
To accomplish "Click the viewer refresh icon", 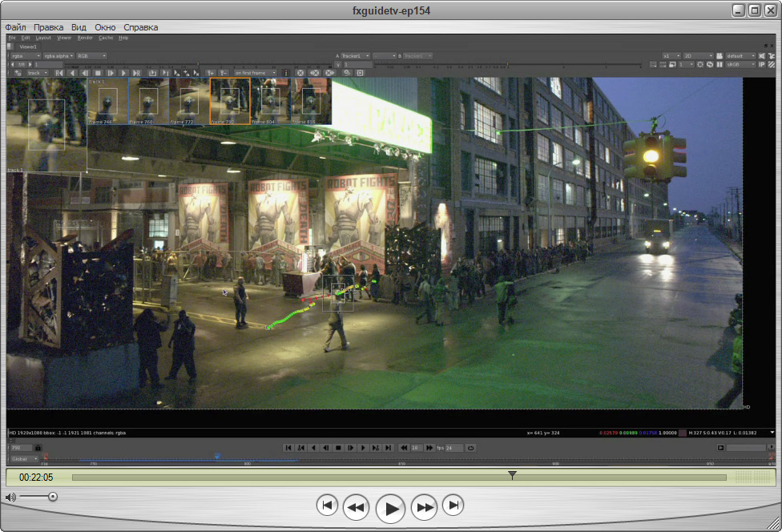I will click(x=710, y=64).
